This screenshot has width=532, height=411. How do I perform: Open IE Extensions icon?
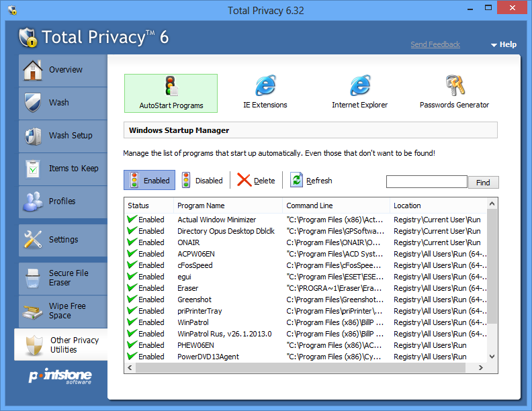point(265,85)
